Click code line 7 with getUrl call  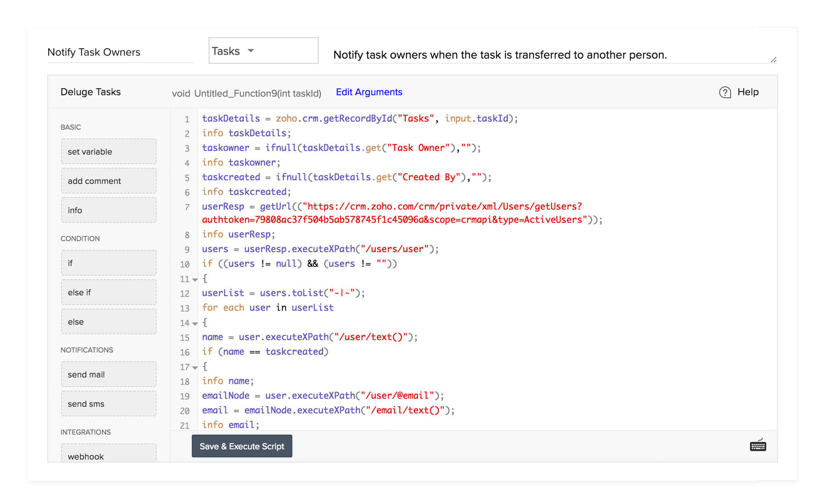click(x=402, y=213)
